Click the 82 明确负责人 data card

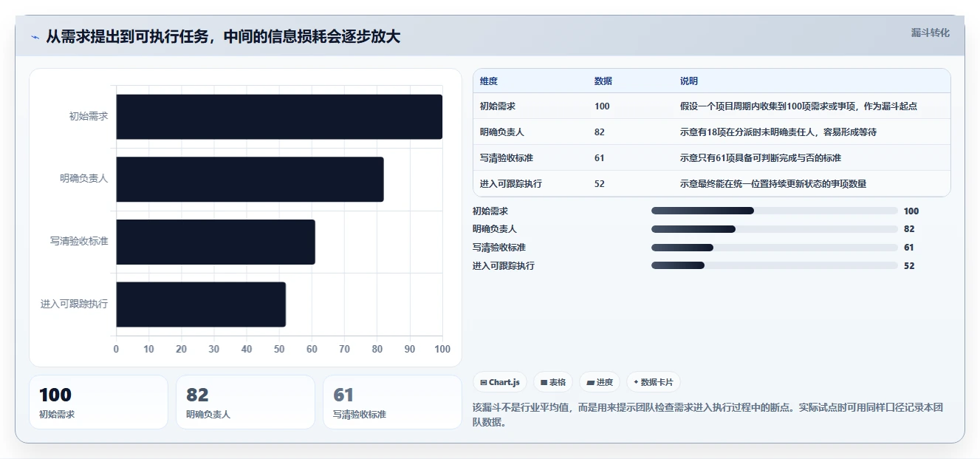(246, 402)
